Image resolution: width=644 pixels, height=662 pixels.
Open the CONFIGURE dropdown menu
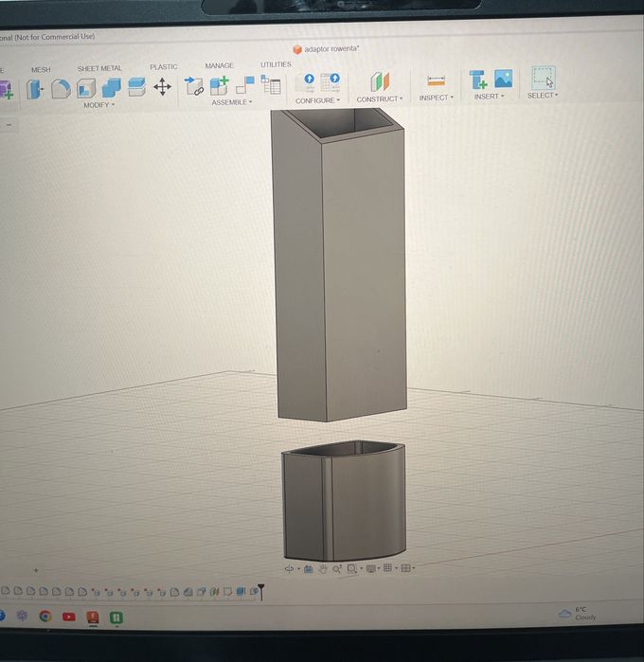pyautogui.click(x=317, y=101)
